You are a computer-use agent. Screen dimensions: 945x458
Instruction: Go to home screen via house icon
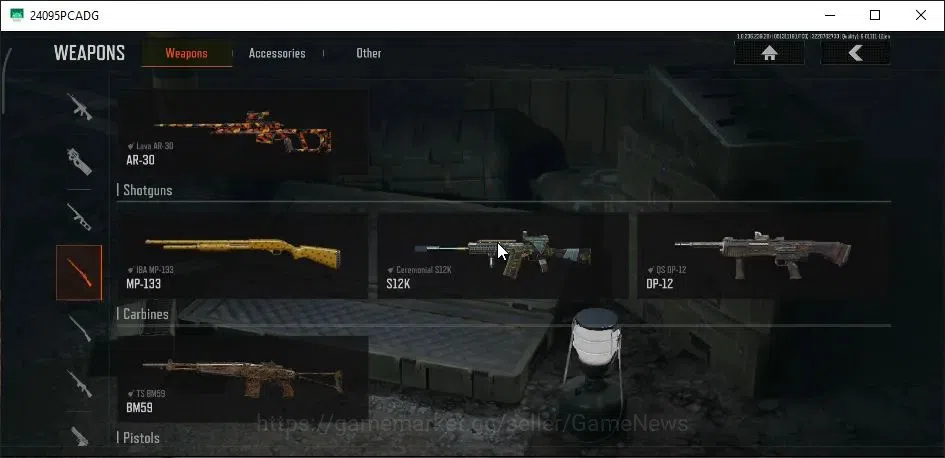769,53
